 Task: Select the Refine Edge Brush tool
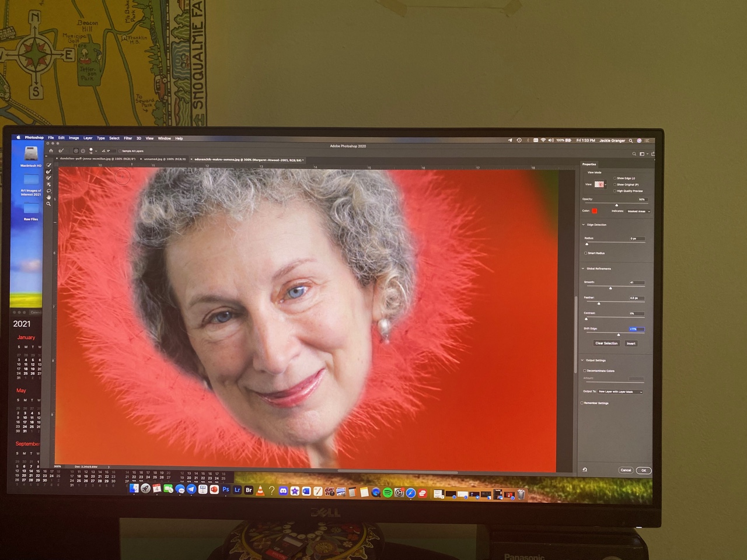pos(48,171)
